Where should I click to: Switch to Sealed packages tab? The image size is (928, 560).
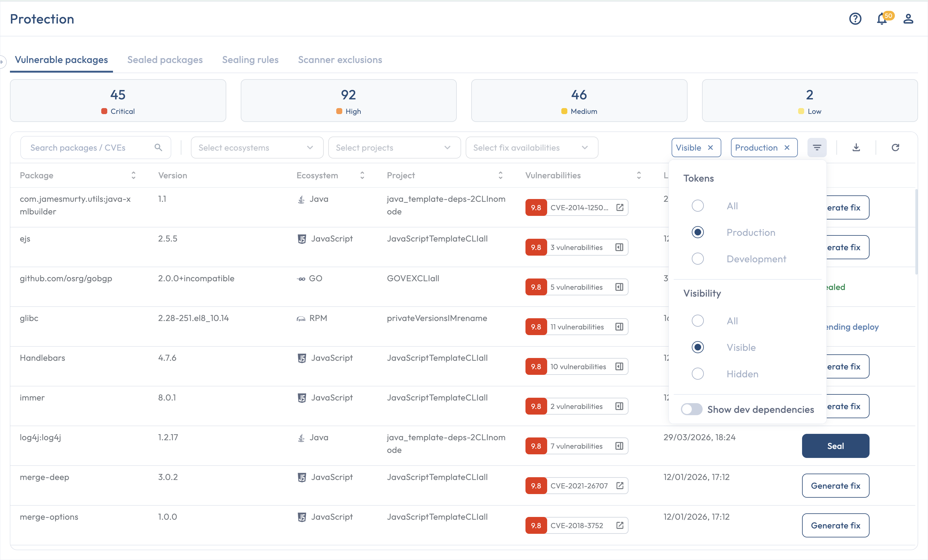point(165,60)
